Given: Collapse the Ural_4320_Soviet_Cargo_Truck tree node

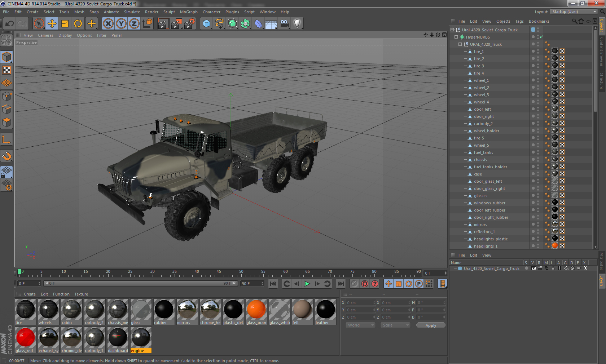Looking at the screenshot, I should (452, 30).
